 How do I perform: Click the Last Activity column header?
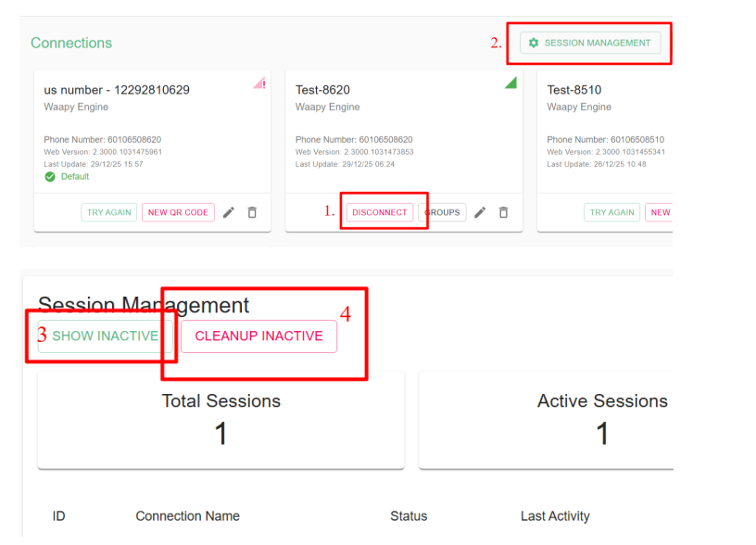point(555,516)
